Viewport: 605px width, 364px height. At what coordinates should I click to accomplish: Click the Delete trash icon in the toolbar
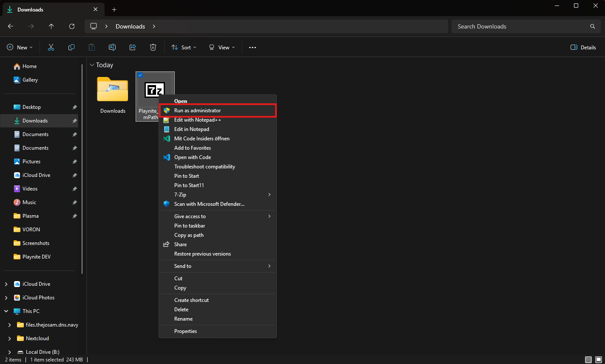point(153,47)
